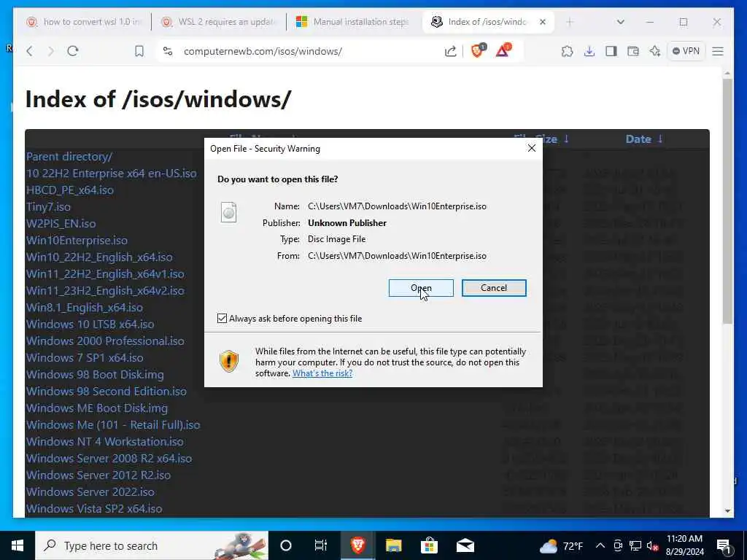Open the Leo AI sparkle icon

(655, 51)
